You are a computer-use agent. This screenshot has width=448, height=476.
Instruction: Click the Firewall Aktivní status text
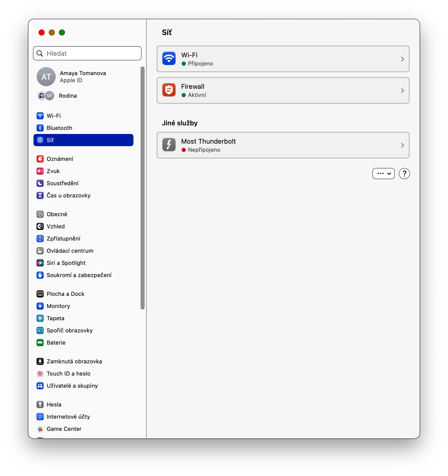pos(197,95)
